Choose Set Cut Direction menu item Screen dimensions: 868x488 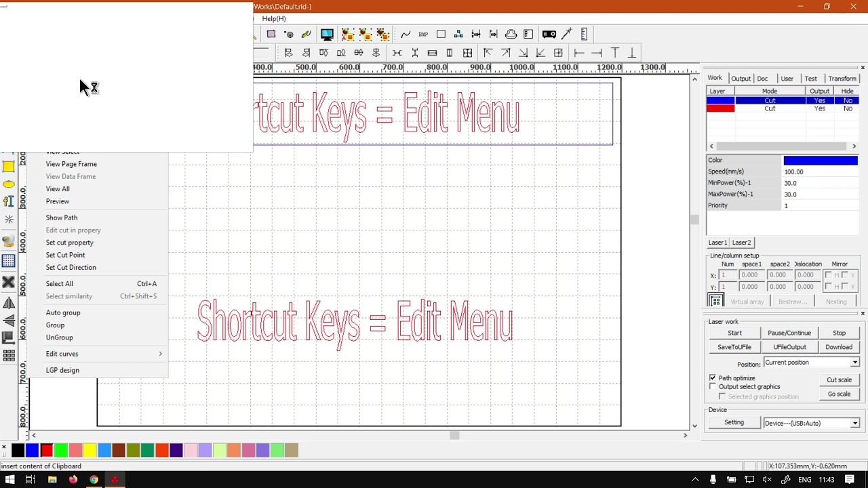coord(71,267)
